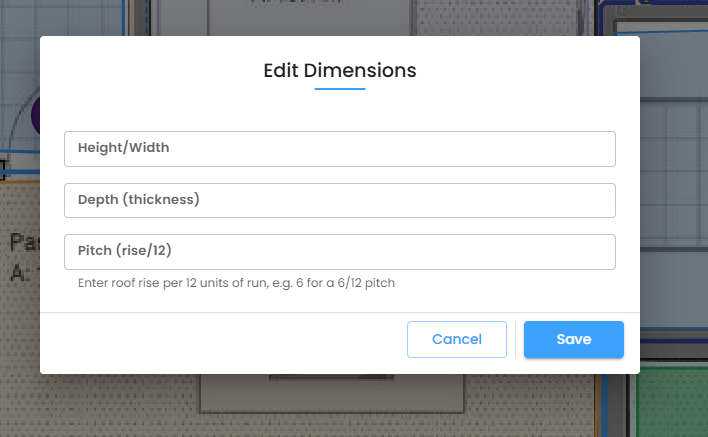Screen dimensions: 708x437
Task: Click the Height/Width placeholder label
Action: click(x=123, y=148)
